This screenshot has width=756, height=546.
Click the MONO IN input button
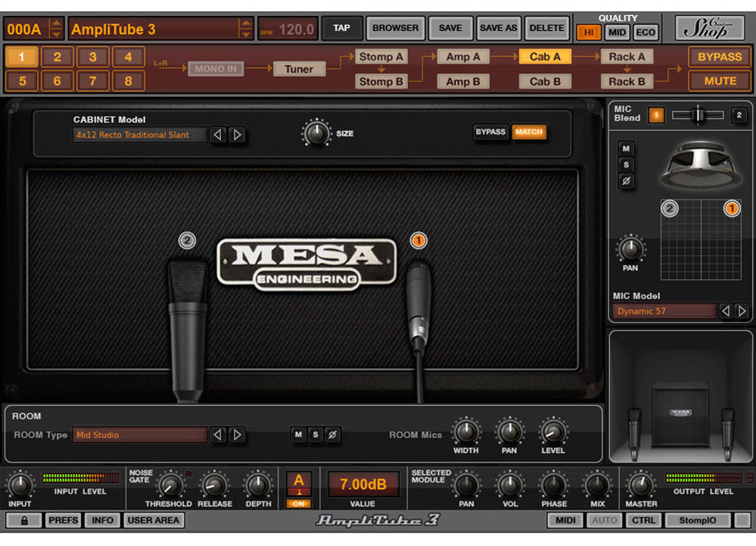pos(216,69)
